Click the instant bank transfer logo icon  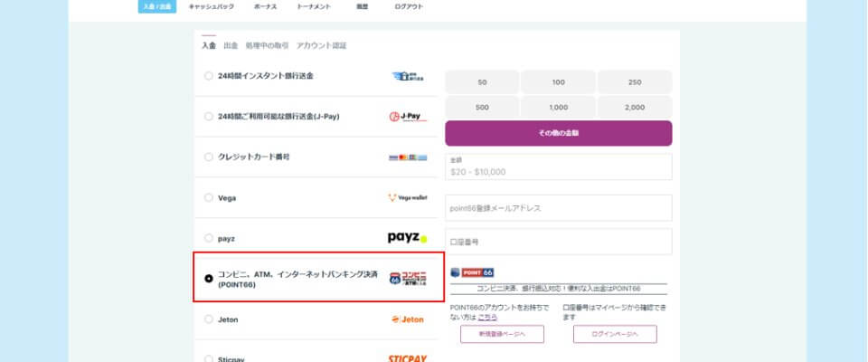pyautogui.click(x=408, y=77)
